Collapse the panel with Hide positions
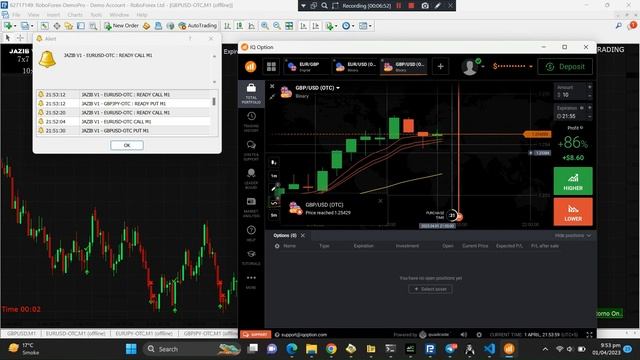 coord(573,236)
